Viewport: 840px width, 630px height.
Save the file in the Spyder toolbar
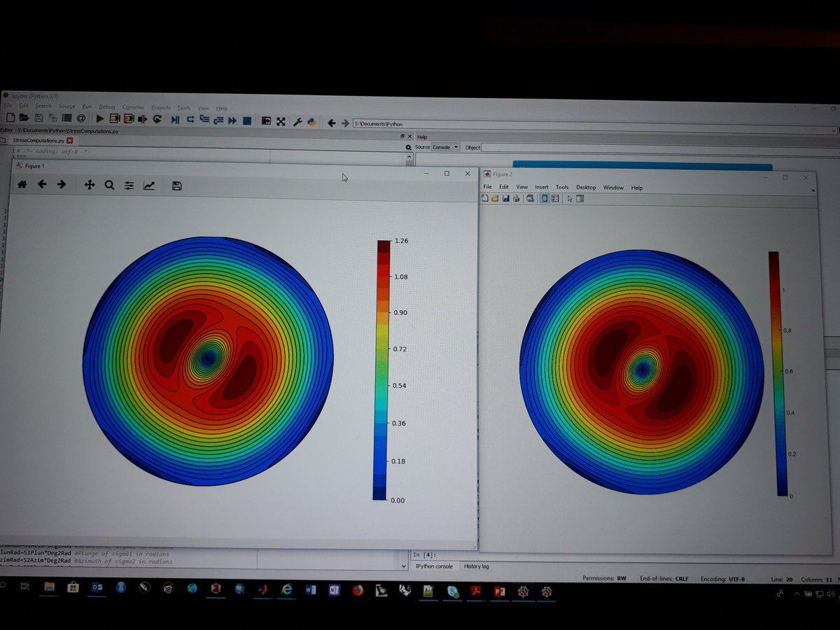38,118
